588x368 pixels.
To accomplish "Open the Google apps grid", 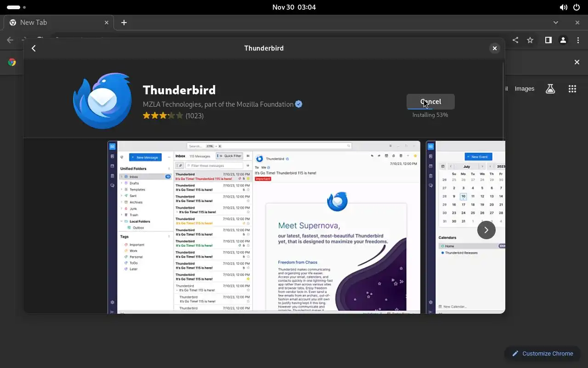I will tap(572, 89).
